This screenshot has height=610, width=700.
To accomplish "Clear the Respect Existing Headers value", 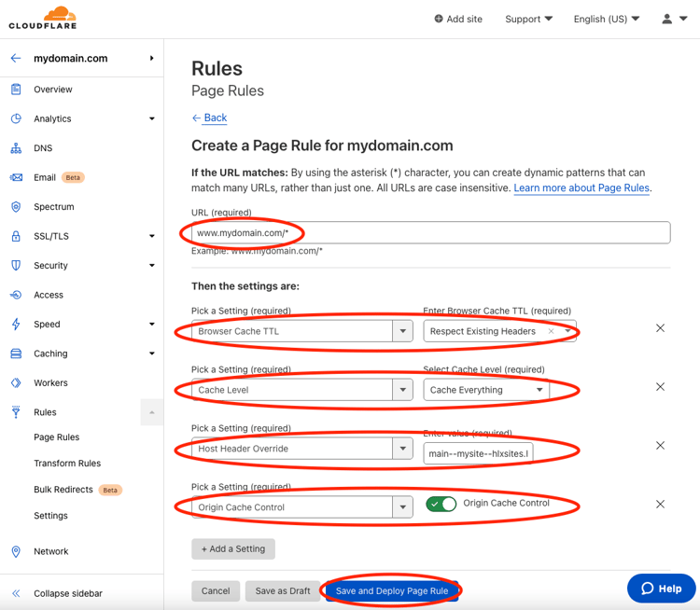I will [x=551, y=331].
